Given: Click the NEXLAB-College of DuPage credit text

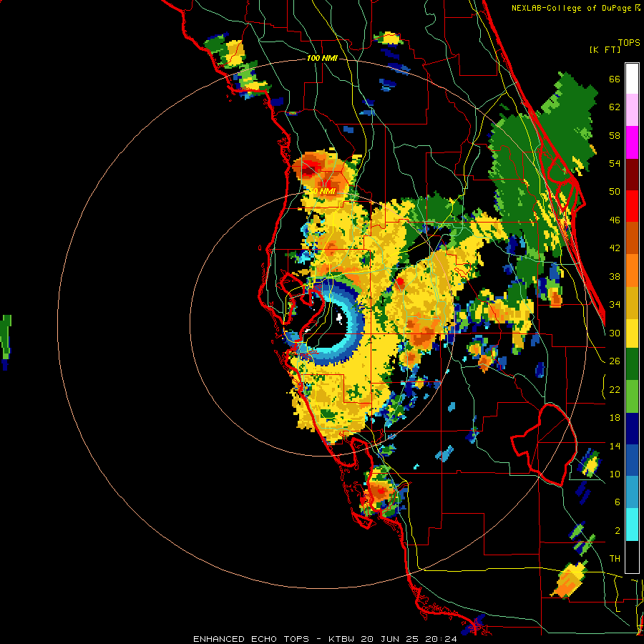Looking at the screenshot, I should coord(573,8).
